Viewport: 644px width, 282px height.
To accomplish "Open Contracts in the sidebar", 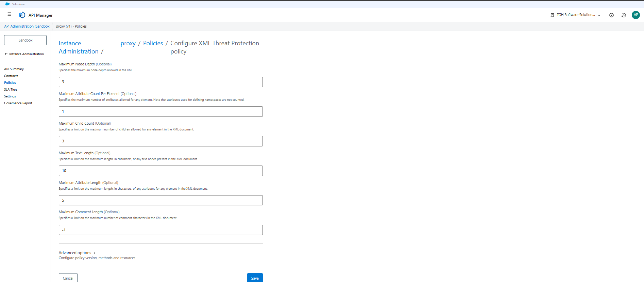I will pyautogui.click(x=11, y=76).
